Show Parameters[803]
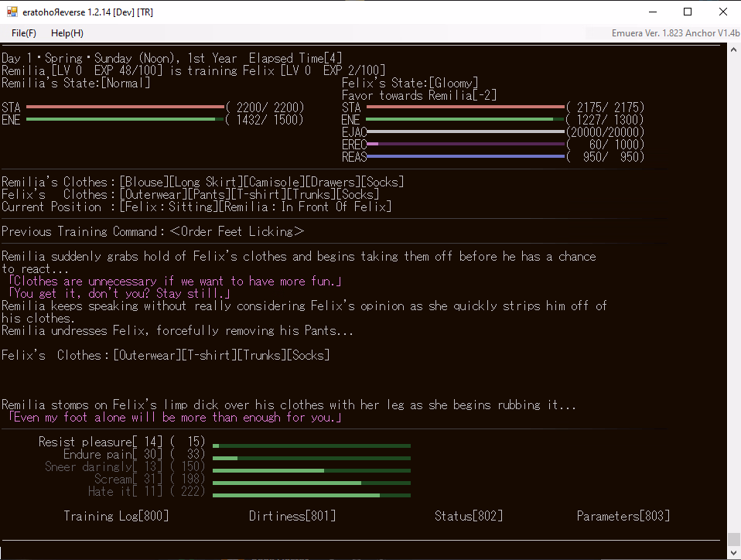 [x=623, y=516]
